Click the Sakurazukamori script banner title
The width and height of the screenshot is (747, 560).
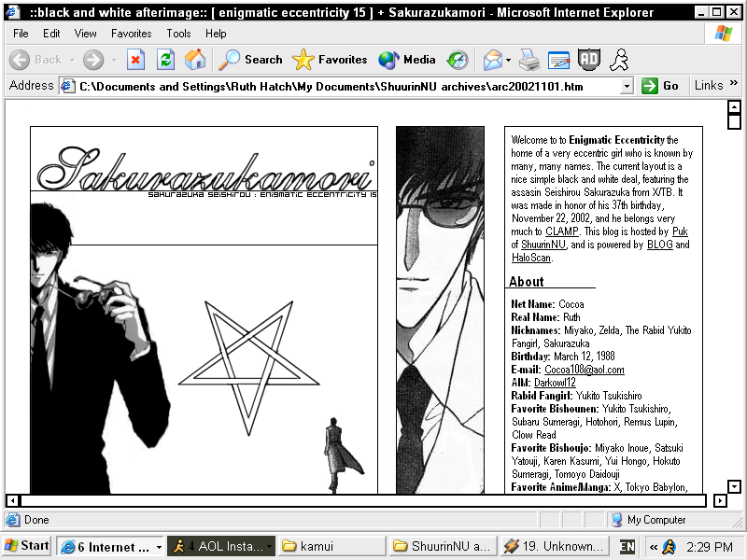click(x=205, y=169)
